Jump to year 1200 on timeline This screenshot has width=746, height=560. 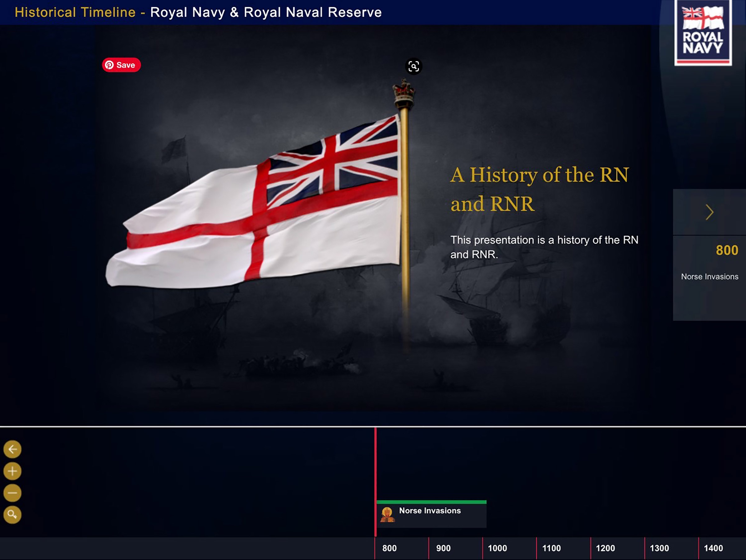[x=605, y=548]
